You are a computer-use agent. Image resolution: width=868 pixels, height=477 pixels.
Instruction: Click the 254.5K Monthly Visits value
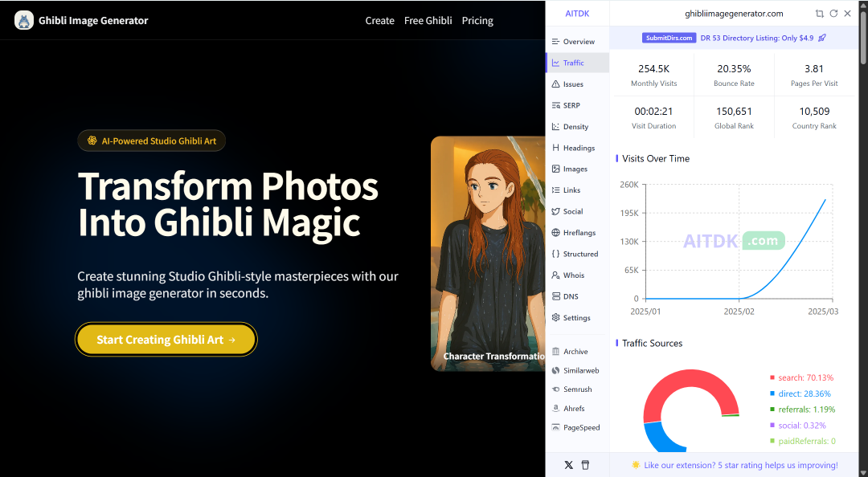(653, 68)
